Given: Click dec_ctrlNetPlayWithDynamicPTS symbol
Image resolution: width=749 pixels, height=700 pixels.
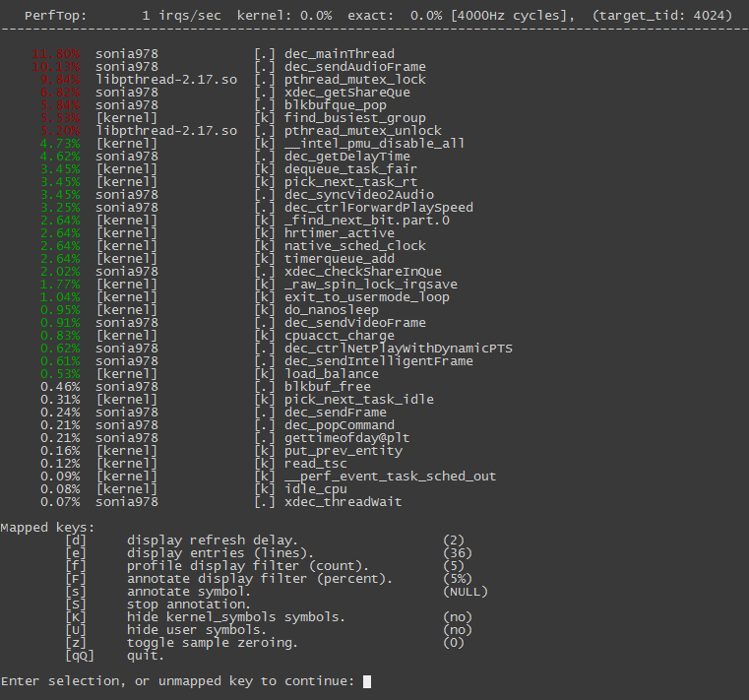Looking at the screenshot, I should click(399, 349).
